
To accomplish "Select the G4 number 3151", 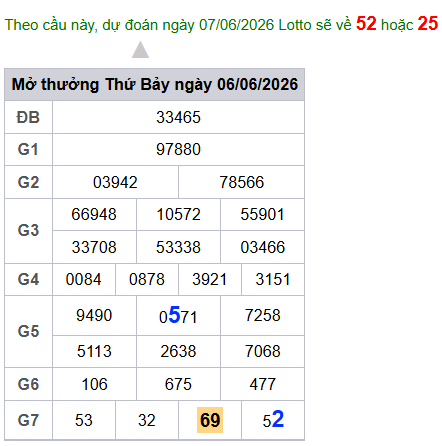I will (273, 279).
